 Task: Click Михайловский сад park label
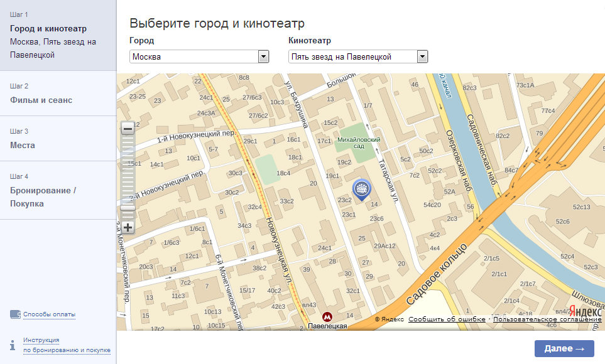[x=359, y=142]
